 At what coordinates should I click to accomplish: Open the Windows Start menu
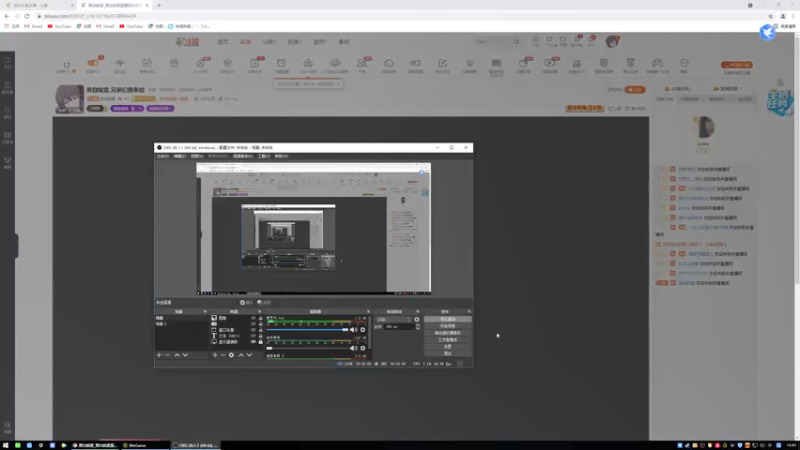(6, 445)
